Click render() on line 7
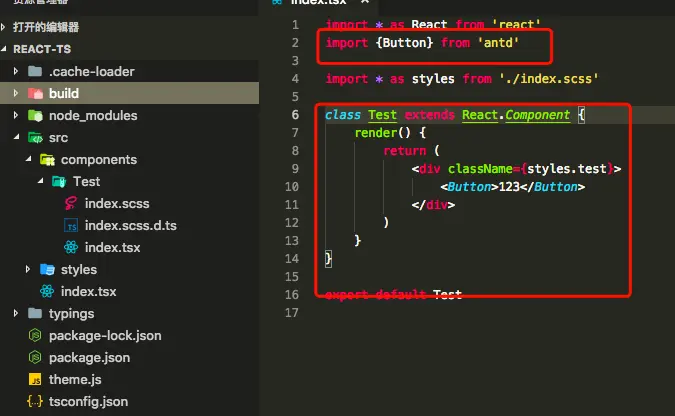Viewport: 675px width, 416px height. (383, 133)
